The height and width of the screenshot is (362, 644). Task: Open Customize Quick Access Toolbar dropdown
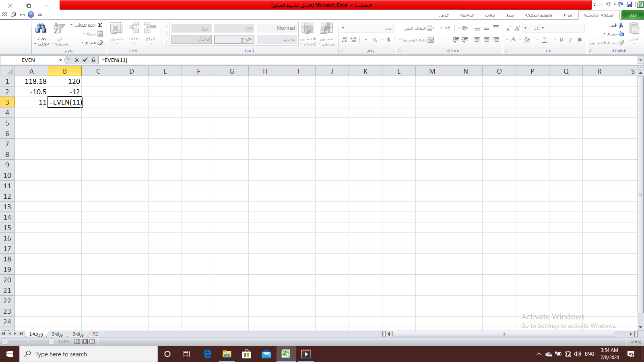pyautogui.click(x=594, y=5)
